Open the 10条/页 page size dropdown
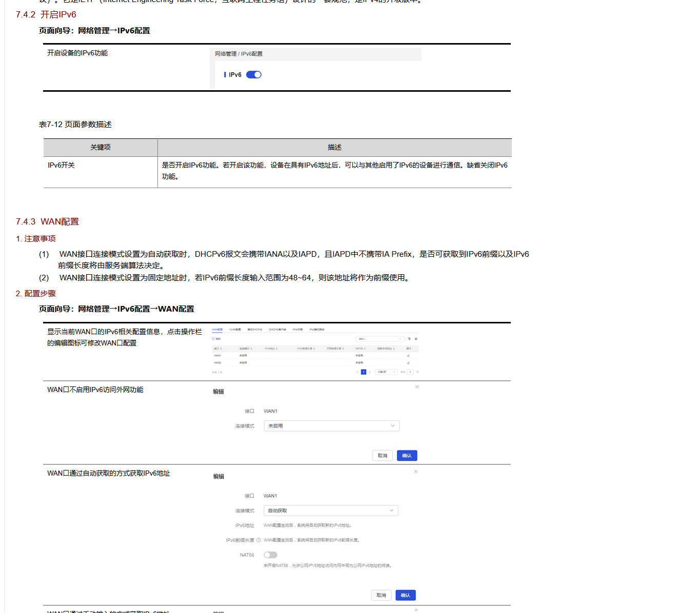Screen dimensions: 700x613 [386, 372]
